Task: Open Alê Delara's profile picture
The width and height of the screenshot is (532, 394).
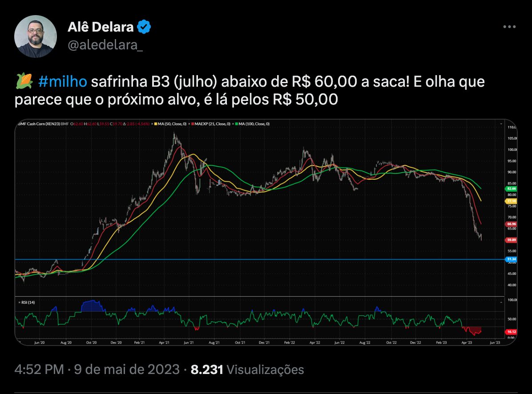Action: click(36, 36)
